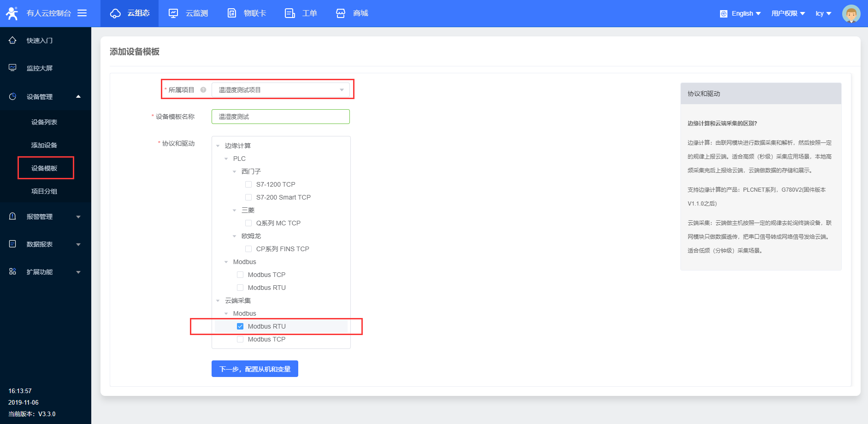Uncheck the 云端采集 Modbus RTU checkbox
Image resolution: width=868 pixels, height=424 pixels.
(240, 326)
